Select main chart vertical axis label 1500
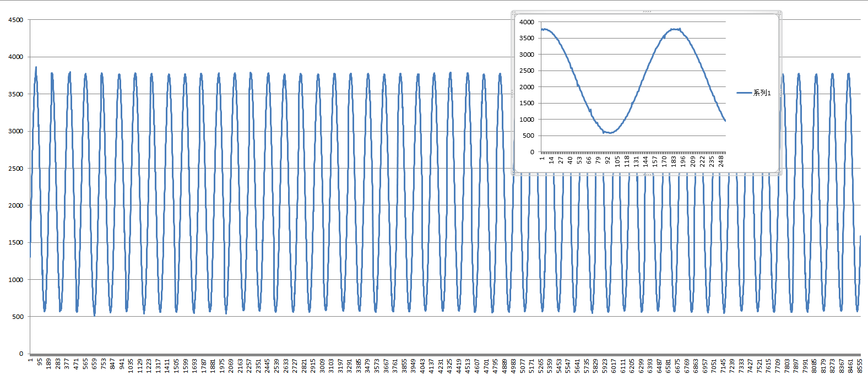Image resolution: width=868 pixels, height=385 pixels. tap(16, 242)
